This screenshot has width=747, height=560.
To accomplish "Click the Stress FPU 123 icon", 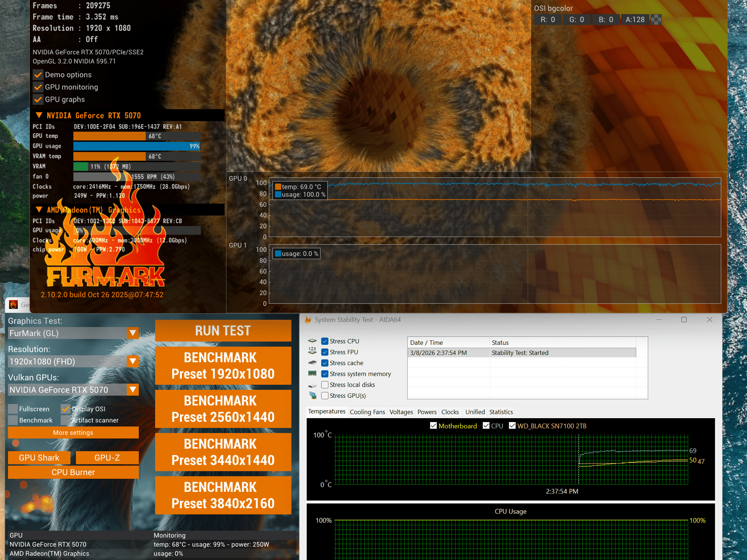I will tap(312, 351).
